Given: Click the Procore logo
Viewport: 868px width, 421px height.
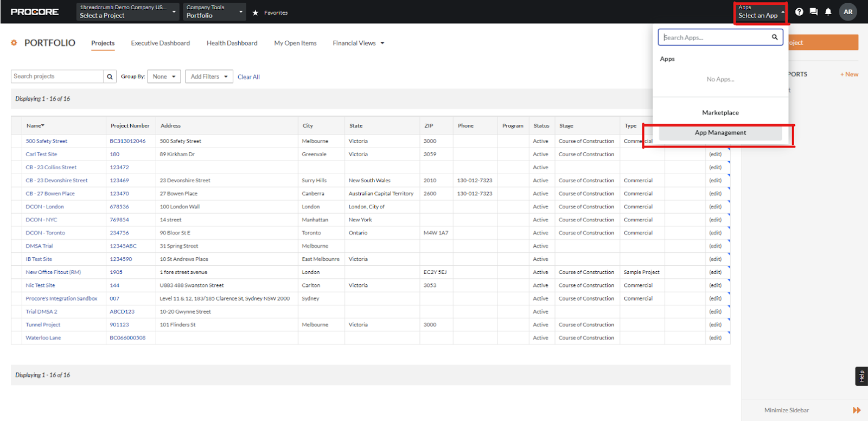Looking at the screenshot, I should [35, 12].
